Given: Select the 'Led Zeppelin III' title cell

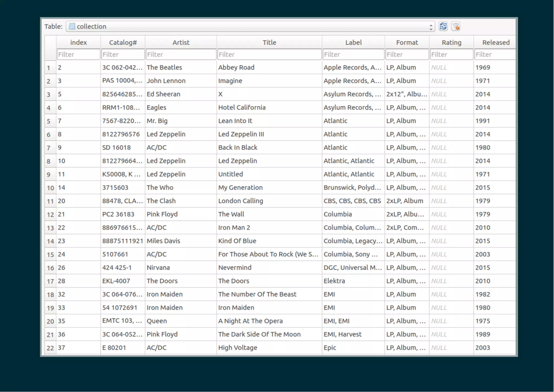Looking at the screenshot, I should [269, 134].
